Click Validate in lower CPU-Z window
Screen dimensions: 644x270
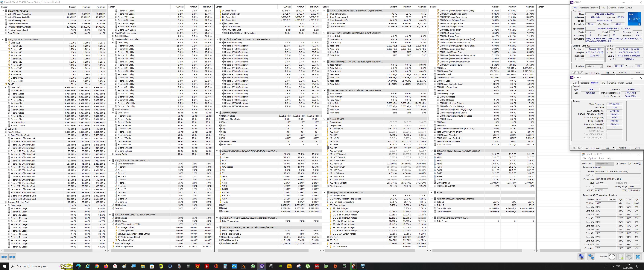click(x=622, y=148)
